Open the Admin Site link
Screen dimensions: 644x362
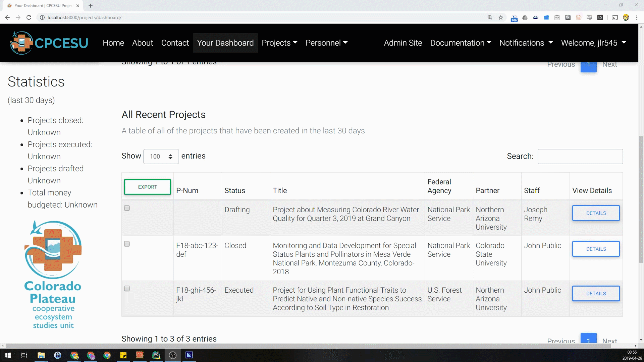click(403, 43)
